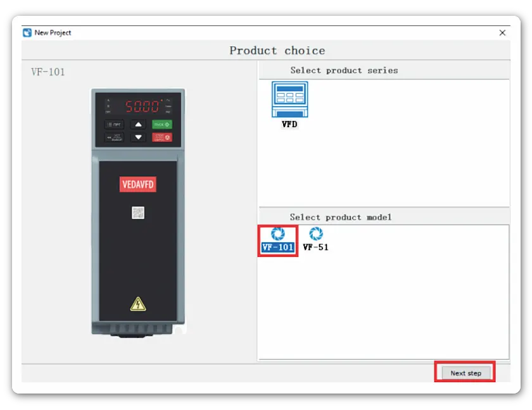532x410 pixels.
Task: Click the program menu key on keypad
Action: [x=114, y=125]
